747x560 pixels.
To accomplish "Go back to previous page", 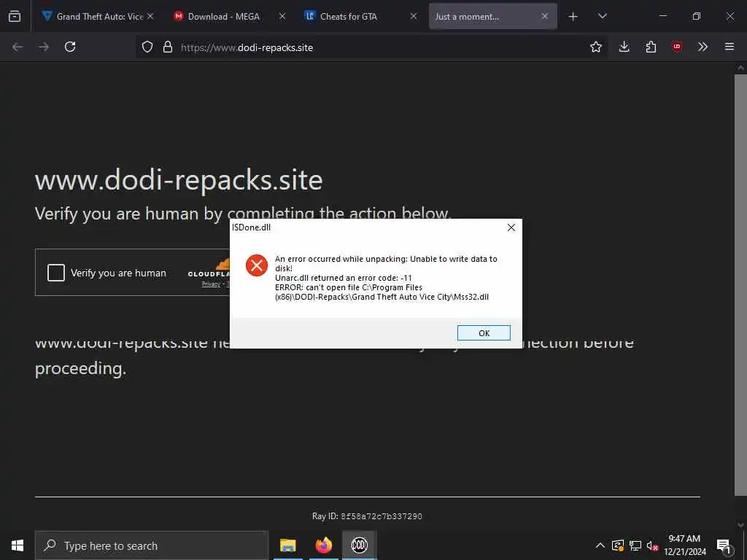I will [x=18, y=47].
